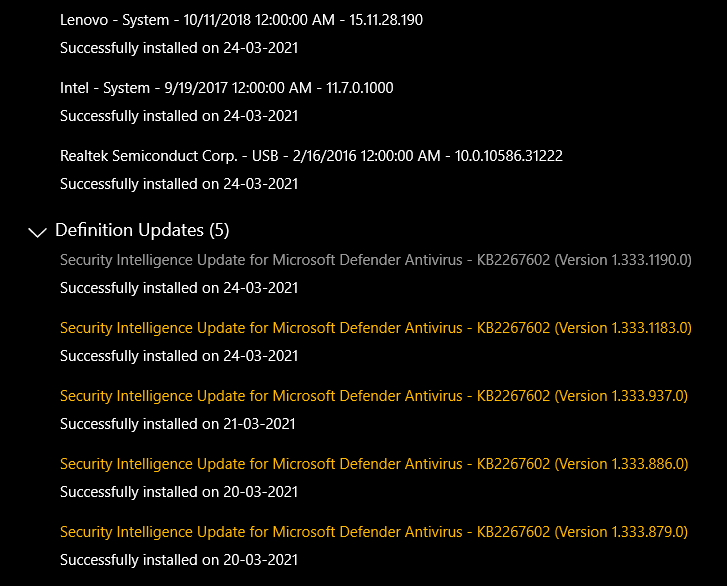Collapse the Definition Updates section chevron
The image size is (727, 586).
(38, 232)
